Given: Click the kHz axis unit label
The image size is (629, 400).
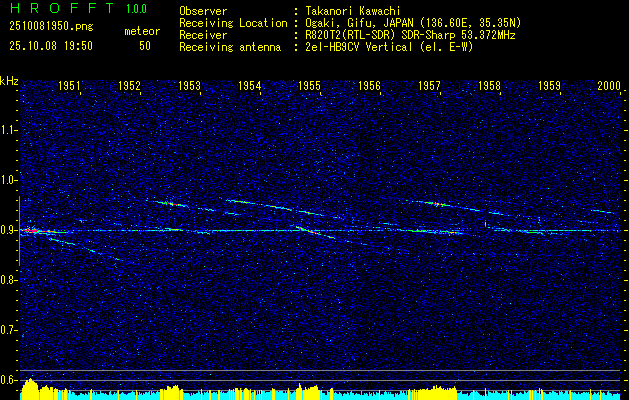Looking at the screenshot, I should 9,81.
